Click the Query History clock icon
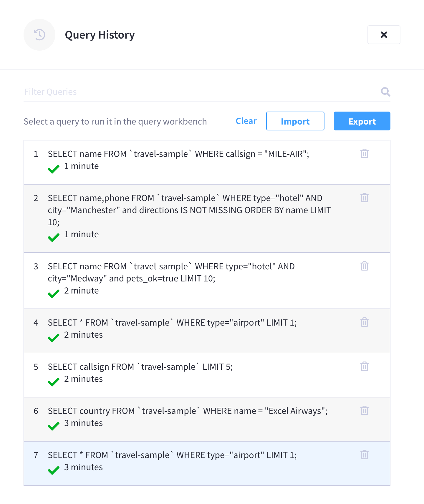The image size is (424, 504). (x=39, y=35)
